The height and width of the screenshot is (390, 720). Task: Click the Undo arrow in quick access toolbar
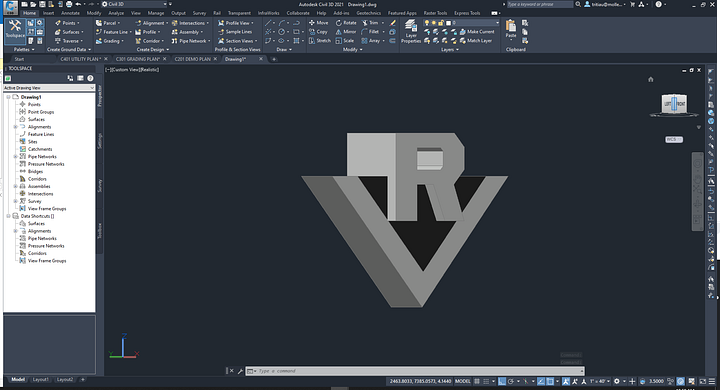coord(78,4)
